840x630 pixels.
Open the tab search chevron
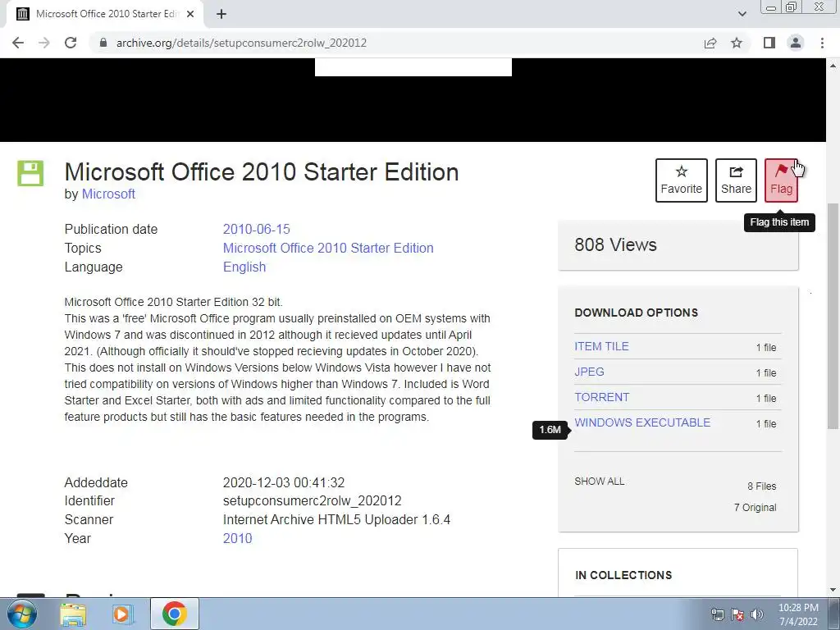pyautogui.click(x=742, y=14)
